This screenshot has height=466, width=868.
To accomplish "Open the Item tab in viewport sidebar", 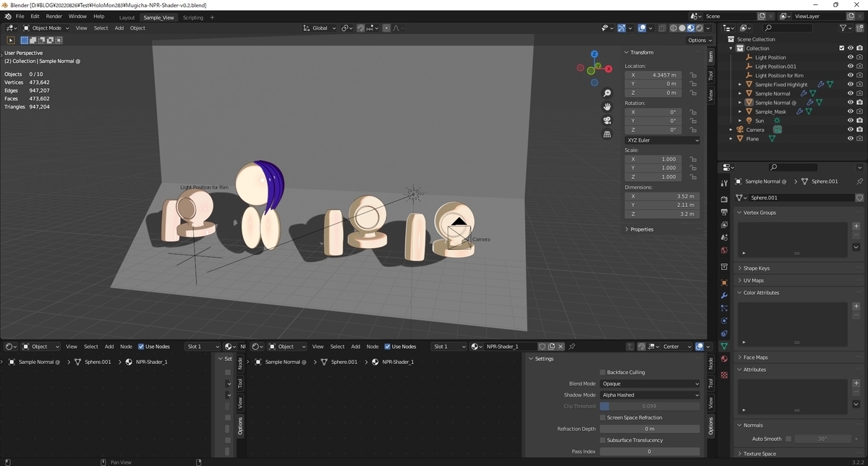I will click(x=711, y=56).
